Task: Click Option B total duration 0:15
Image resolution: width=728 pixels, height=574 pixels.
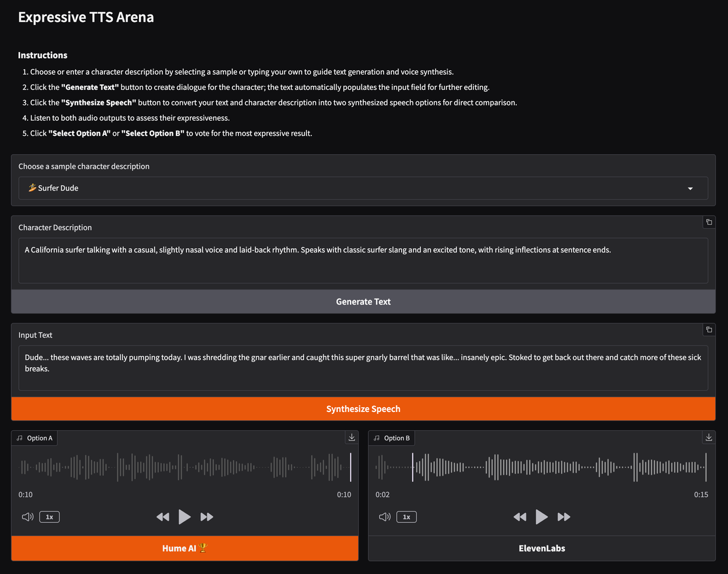Action: coord(701,495)
